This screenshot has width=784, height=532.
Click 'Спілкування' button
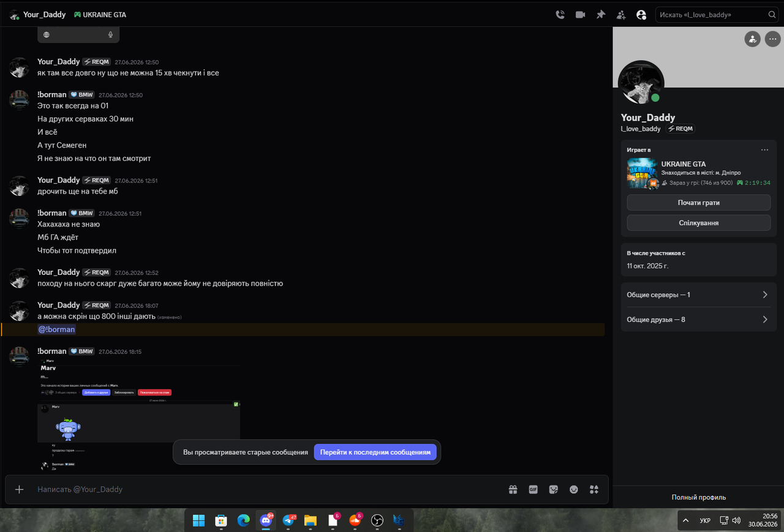tap(698, 223)
